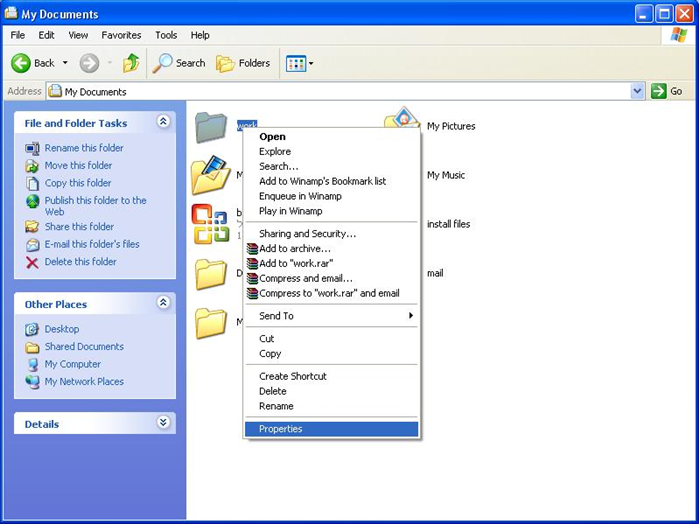699x524 pixels.
Task: Open the Tools menu in menu bar
Action: point(166,35)
